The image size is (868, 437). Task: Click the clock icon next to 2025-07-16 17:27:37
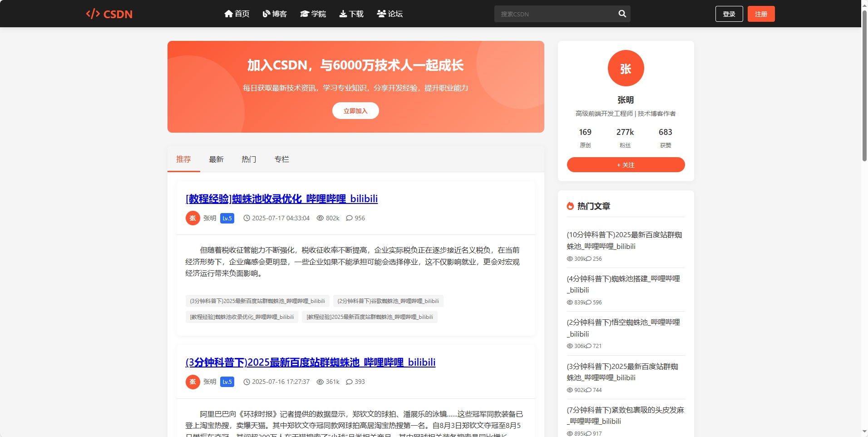[x=247, y=382]
